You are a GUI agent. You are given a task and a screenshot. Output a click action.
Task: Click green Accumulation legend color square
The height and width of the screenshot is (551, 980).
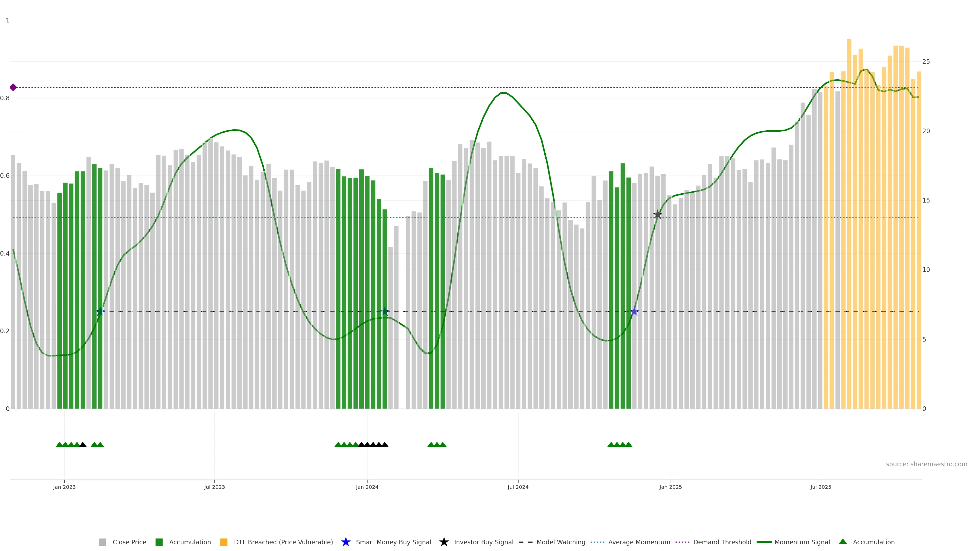[159, 542]
